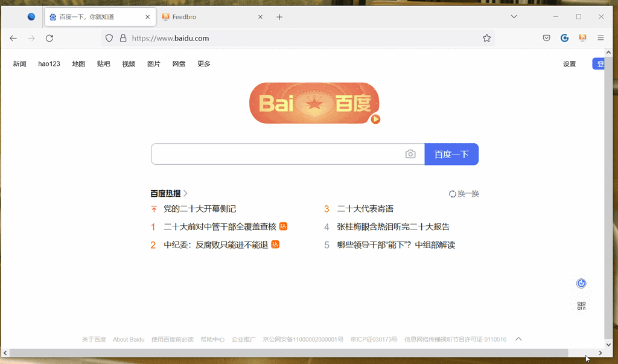
Task: Expand the 更多 menu
Action: pyautogui.click(x=204, y=64)
